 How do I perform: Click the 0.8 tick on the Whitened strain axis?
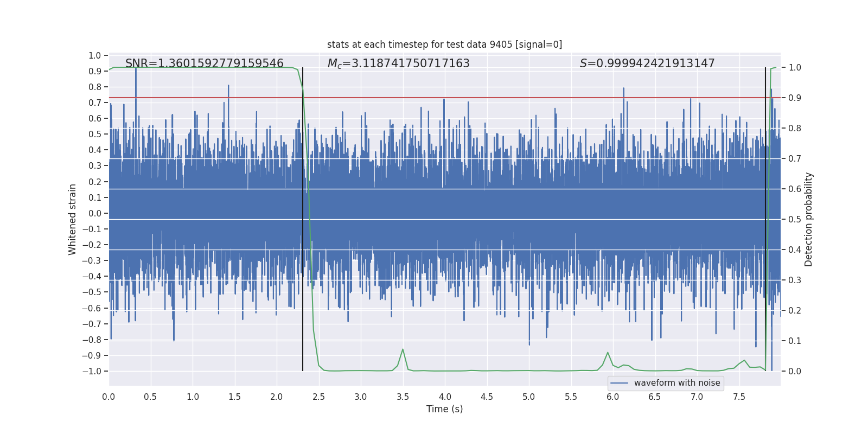[x=95, y=87]
